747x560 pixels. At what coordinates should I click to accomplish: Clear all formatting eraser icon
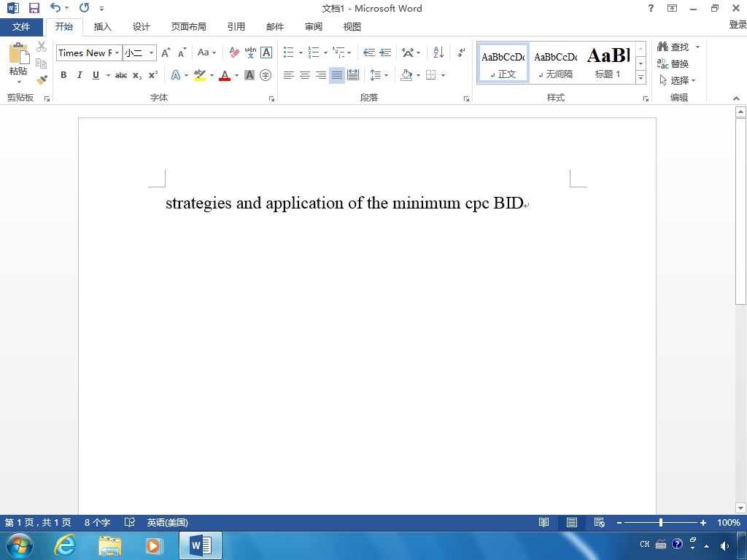(234, 52)
